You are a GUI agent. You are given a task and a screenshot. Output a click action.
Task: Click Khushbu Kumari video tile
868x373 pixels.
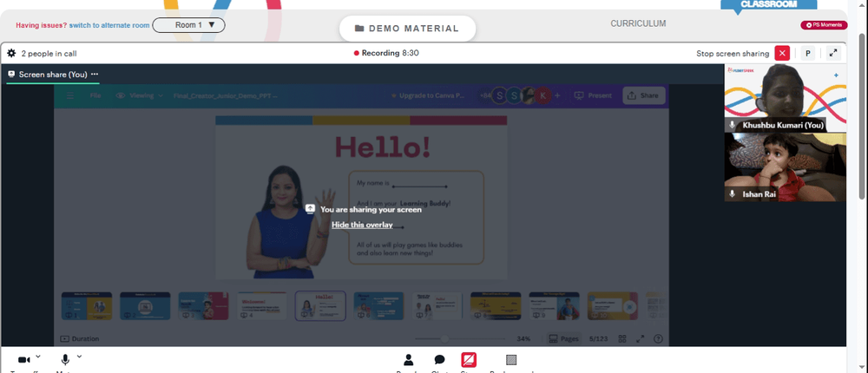[x=785, y=97]
